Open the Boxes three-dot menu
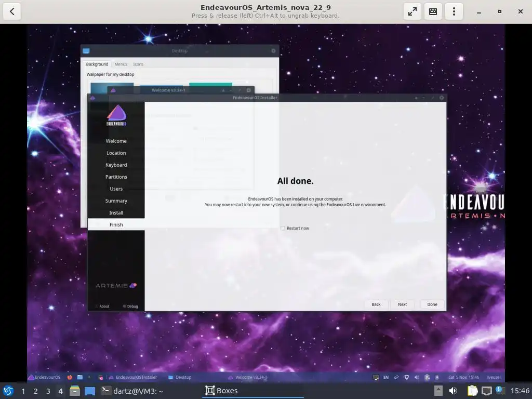This screenshot has width=532, height=399. coord(454,11)
